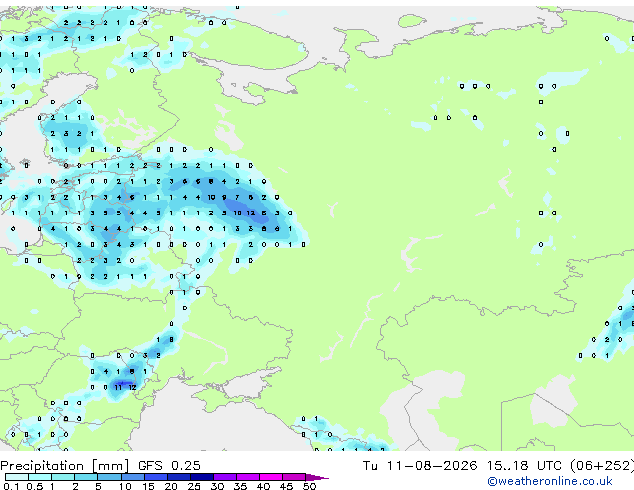This screenshot has width=634, height=490.
Task: Click the legend swatch between 45 and 50
Action: [x=294, y=477]
